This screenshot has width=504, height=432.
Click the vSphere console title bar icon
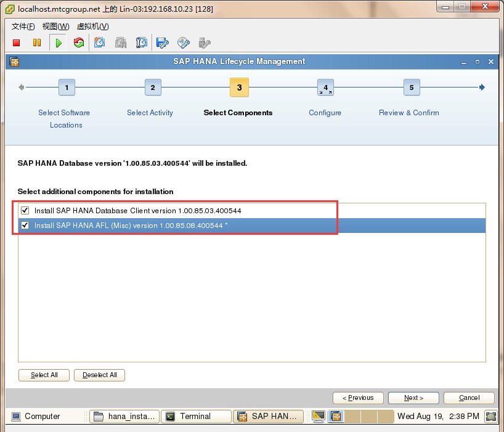pyautogui.click(x=10, y=9)
